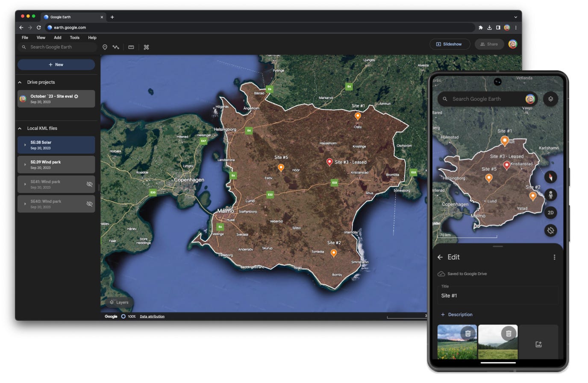Collapse the Local KML files section

coord(20,128)
